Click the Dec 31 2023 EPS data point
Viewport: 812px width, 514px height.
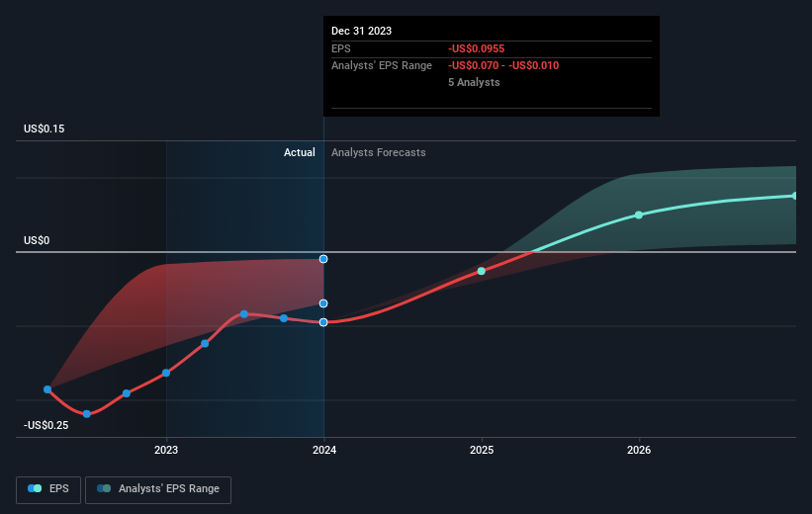pyautogui.click(x=323, y=322)
